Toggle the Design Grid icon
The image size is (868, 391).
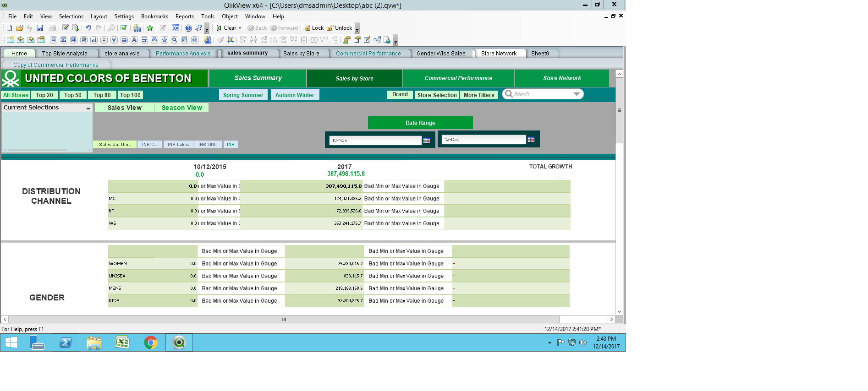click(230, 40)
